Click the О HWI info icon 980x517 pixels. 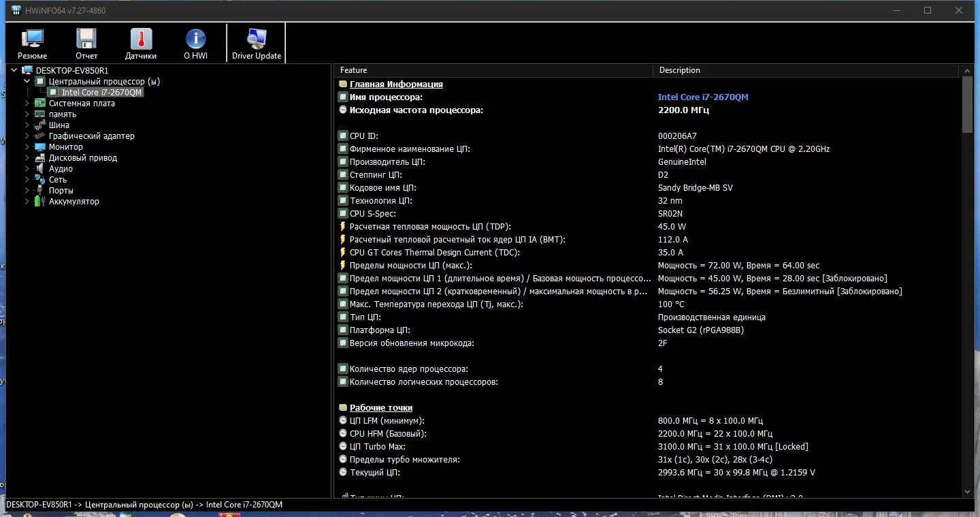[x=195, y=44]
